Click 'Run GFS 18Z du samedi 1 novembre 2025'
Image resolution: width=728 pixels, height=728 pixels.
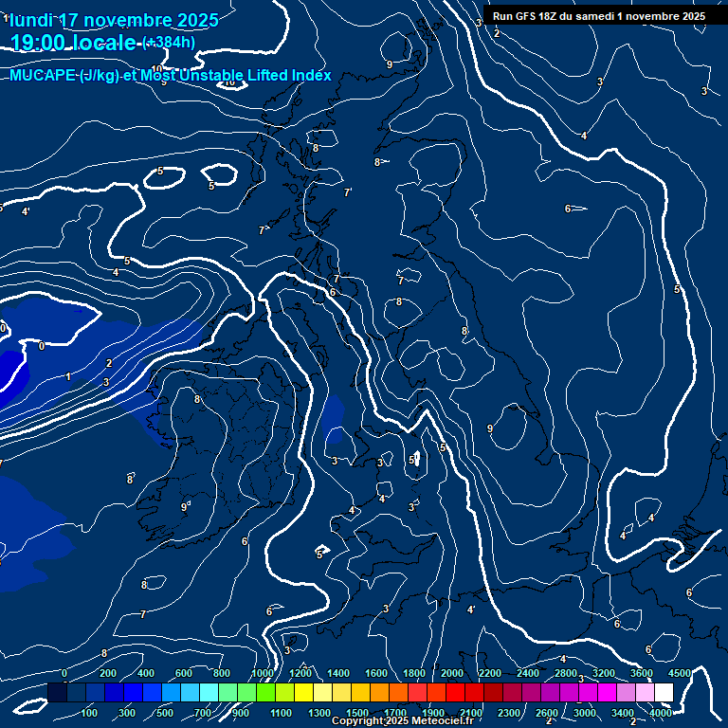click(x=599, y=16)
